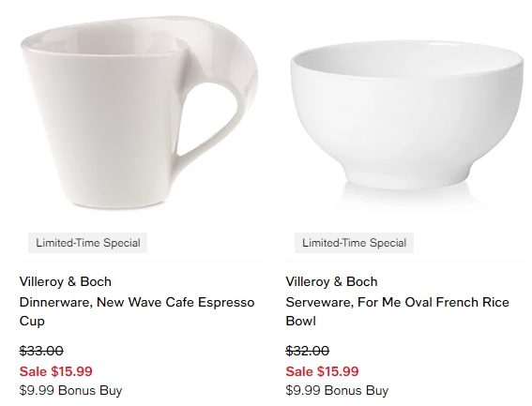Viewport: 532px width, 406px height.
Task: Click Limited-Time Special badge under rice bowl
Action: [x=354, y=243]
